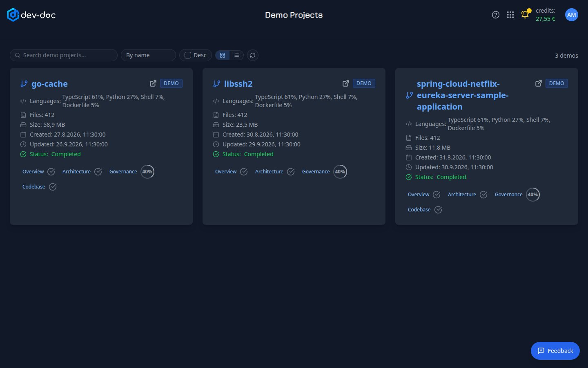The height and width of the screenshot is (368, 588).
Task: Click spring-cloud-netflix Overview checkmark icon
Action: pos(437,195)
